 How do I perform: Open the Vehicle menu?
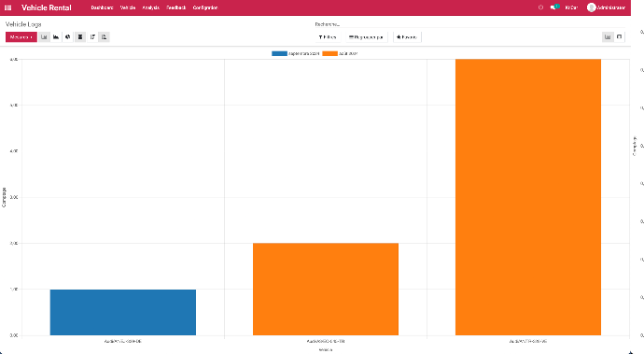[x=128, y=7]
